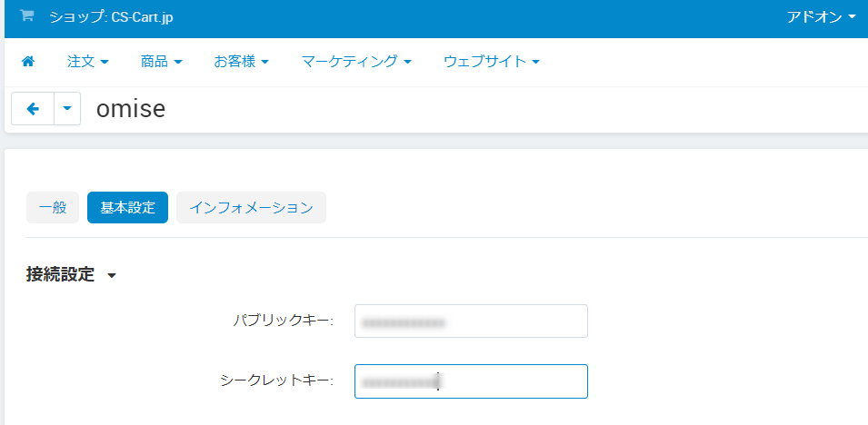Open the アドオン dropdown menu
Viewport: 868px width, 425px height.
pyautogui.click(x=821, y=16)
